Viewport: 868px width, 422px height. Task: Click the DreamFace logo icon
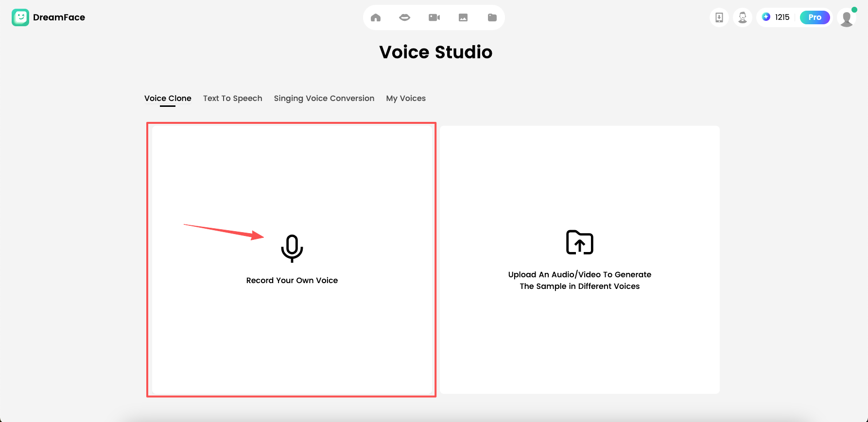20,17
